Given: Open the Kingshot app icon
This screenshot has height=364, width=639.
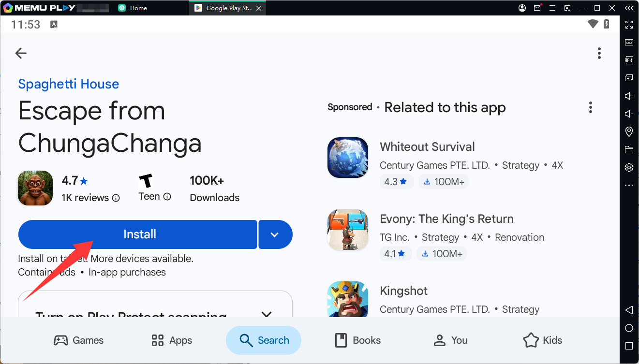Looking at the screenshot, I should pyautogui.click(x=347, y=299).
